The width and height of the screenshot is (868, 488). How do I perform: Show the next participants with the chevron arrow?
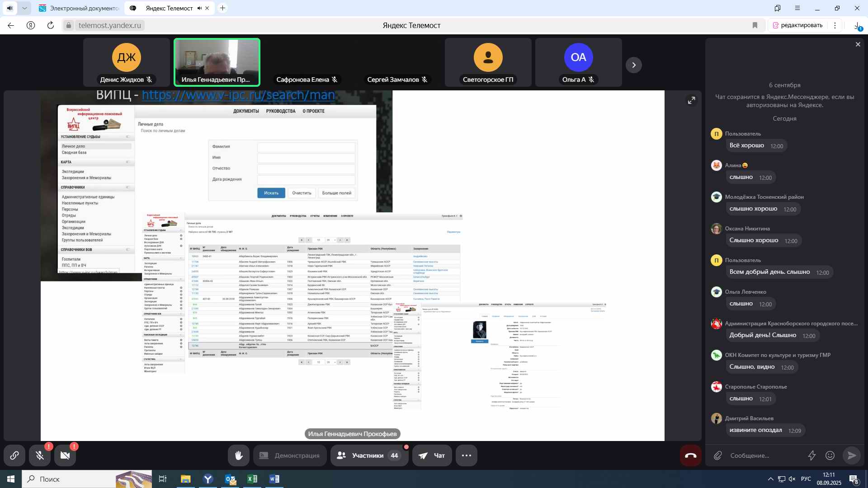(x=634, y=65)
